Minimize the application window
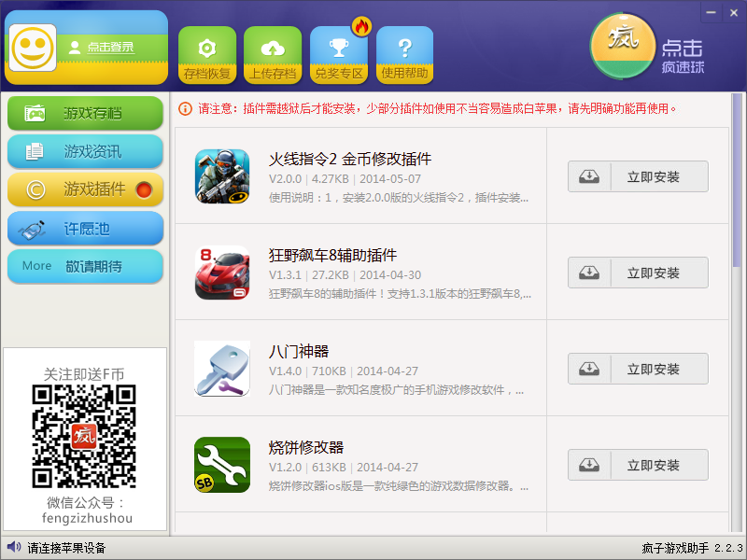This screenshot has width=747, height=560. click(x=712, y=13)
